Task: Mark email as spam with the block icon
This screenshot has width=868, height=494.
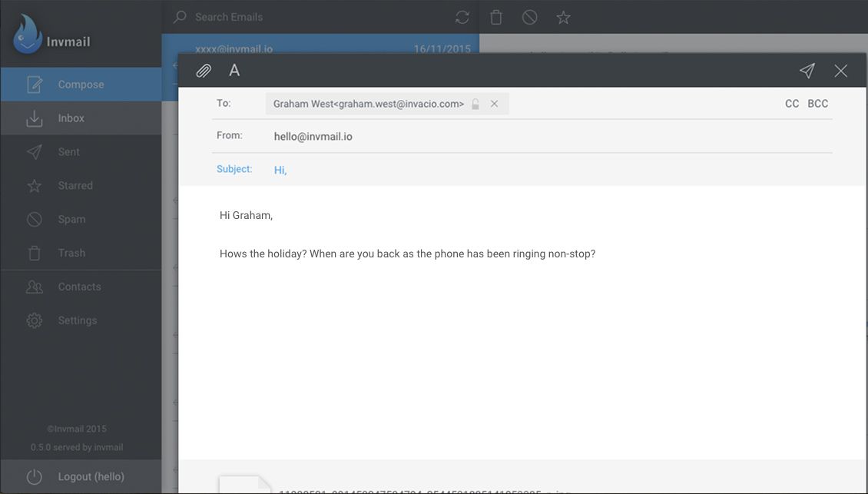Action: tap(529, 16)
